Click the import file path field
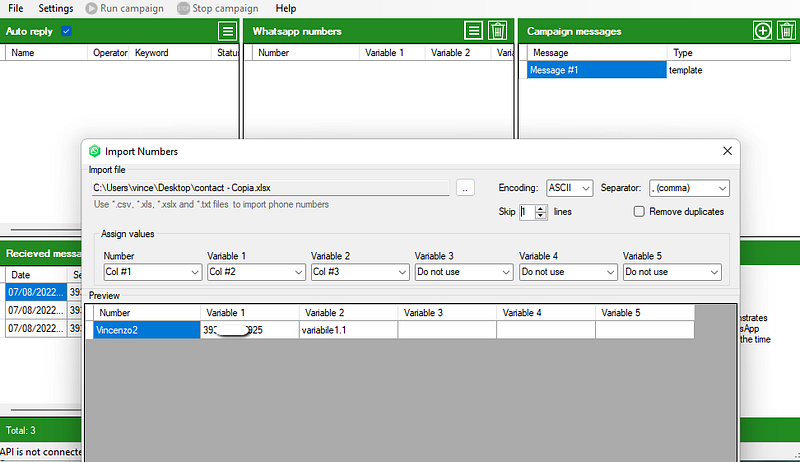 tap(270, 188)
